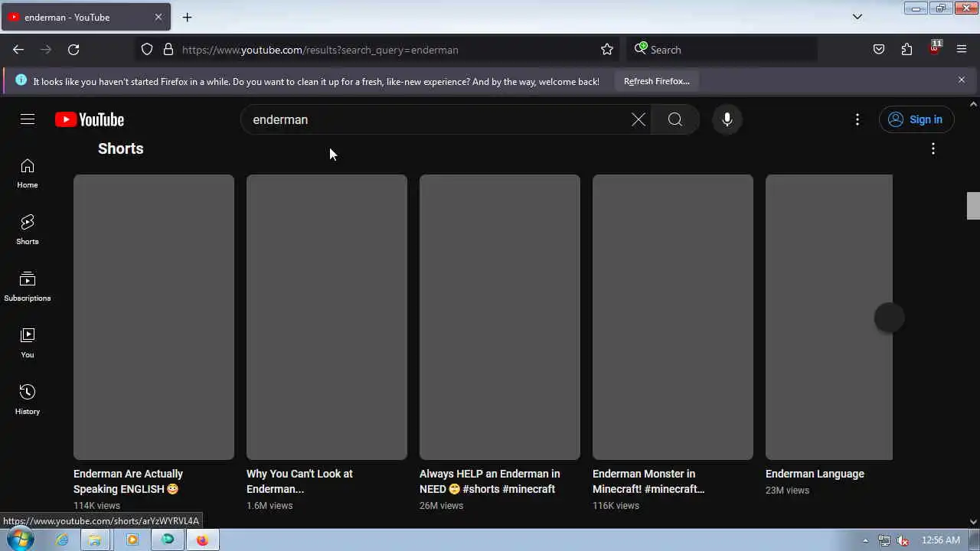Start voice search with the microphone
This screenshot has width=980, height=551.
(727, 119)
